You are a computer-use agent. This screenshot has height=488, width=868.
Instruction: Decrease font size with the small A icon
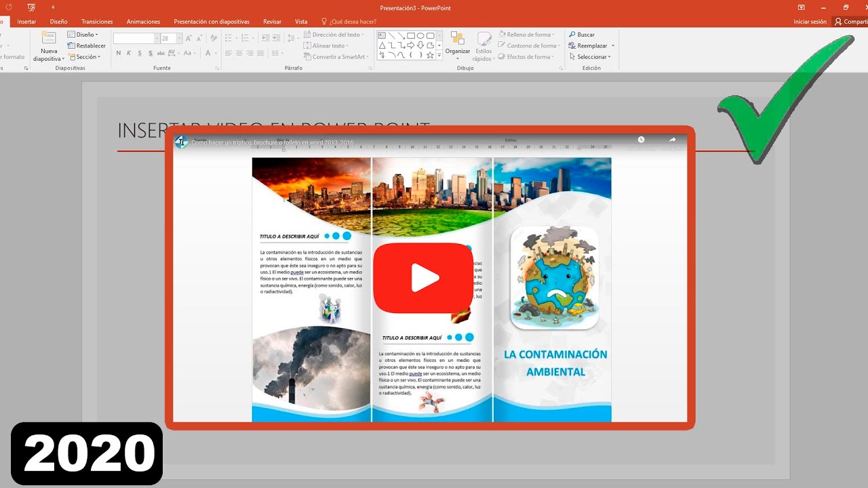point(199,38)
